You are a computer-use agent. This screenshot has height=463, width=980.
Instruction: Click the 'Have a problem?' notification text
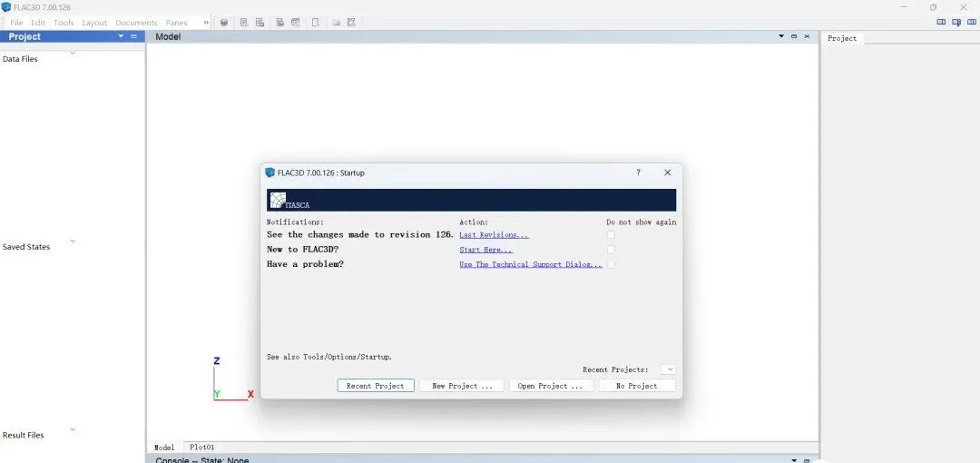tap(305, 264)
